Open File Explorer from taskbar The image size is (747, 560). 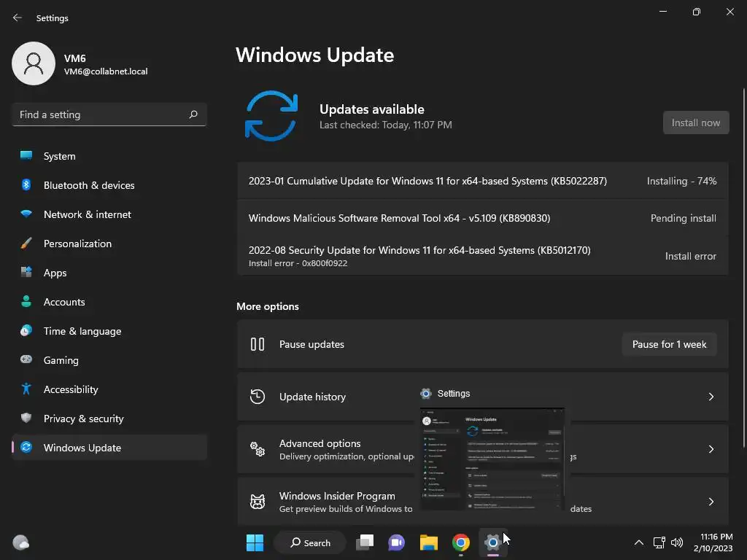click(428, 542)
